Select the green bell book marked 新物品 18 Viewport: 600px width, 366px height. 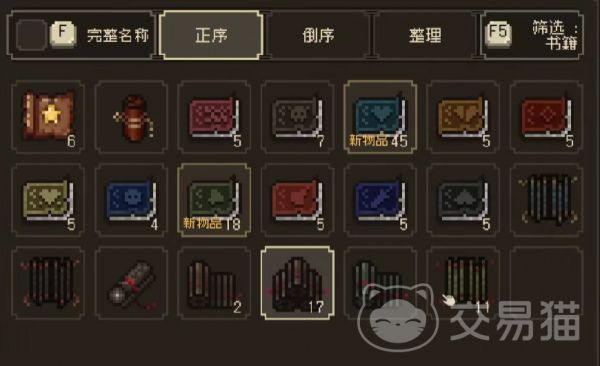(x=214, y=200)
